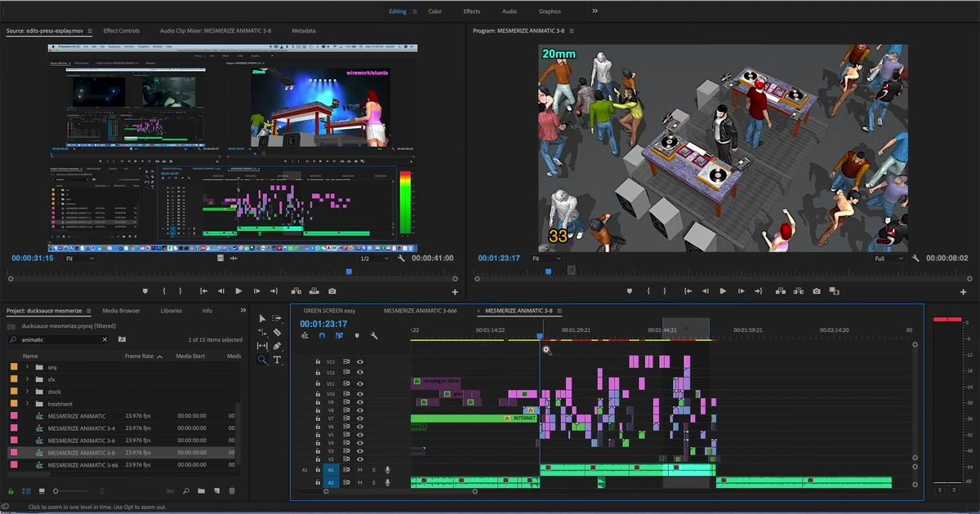Click Find magnifier in Project panel footer
The width and height of the screenshot is (980, 514).
point(186,491)
